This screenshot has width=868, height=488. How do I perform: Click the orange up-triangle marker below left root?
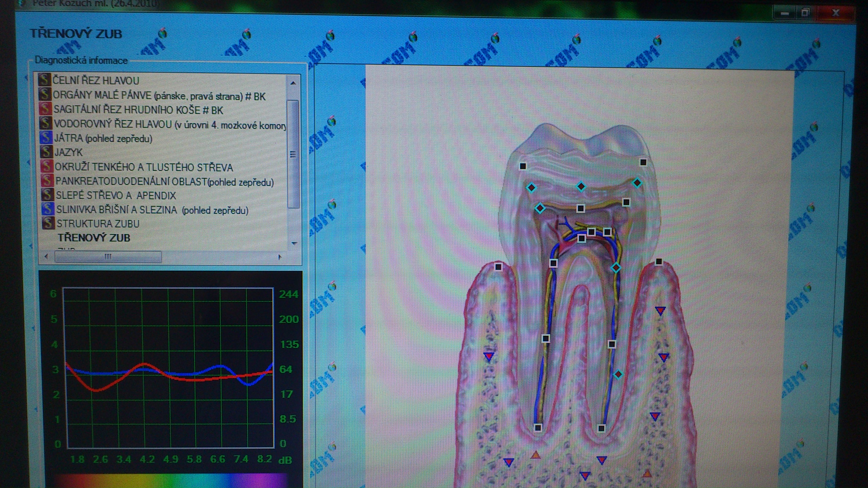pos(536,455)
